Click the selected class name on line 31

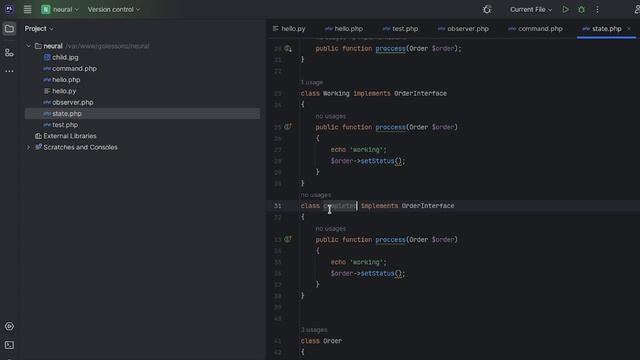click(x=340, y=206)
